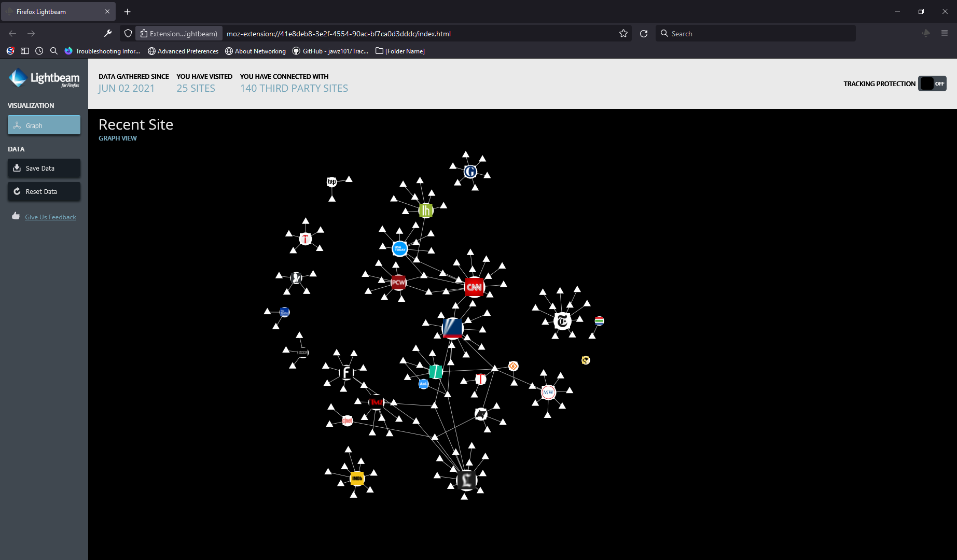
Task: Click the black gothic L node
Action: (466, 480)
